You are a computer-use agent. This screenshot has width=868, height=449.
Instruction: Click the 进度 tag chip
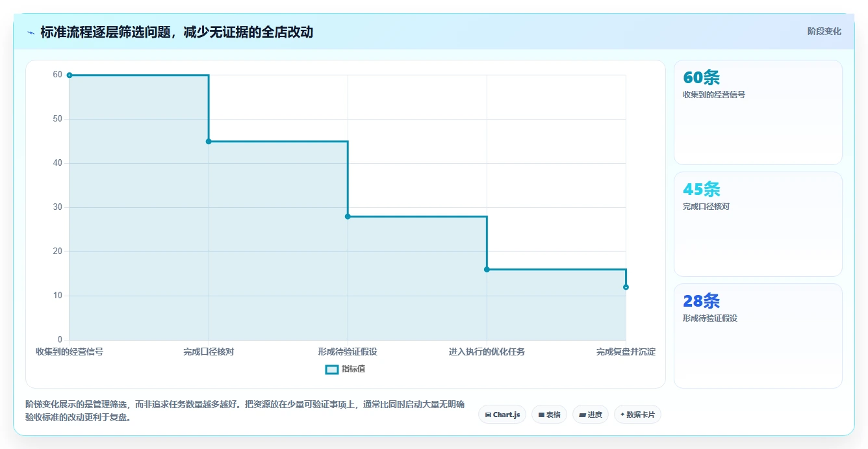pos(590,415)
